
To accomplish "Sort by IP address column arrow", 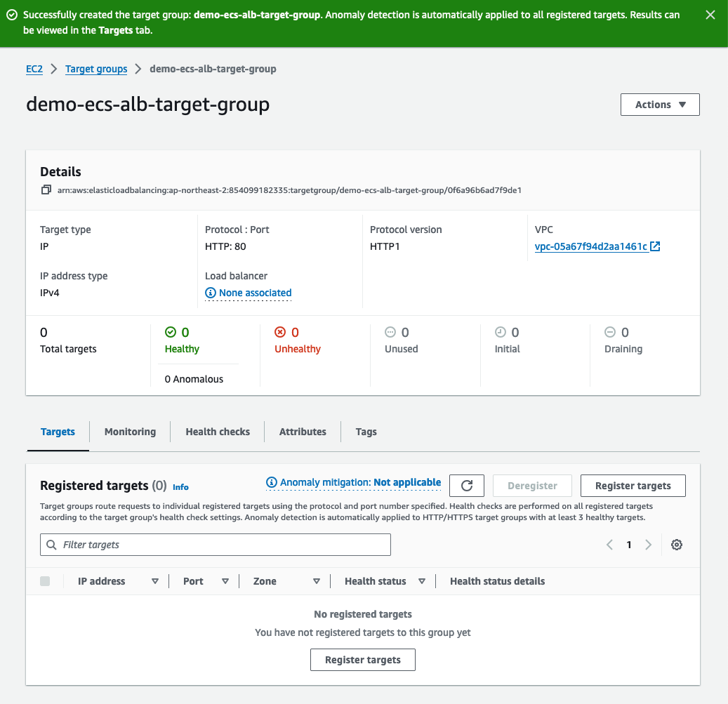I will [x=155, y=581].
